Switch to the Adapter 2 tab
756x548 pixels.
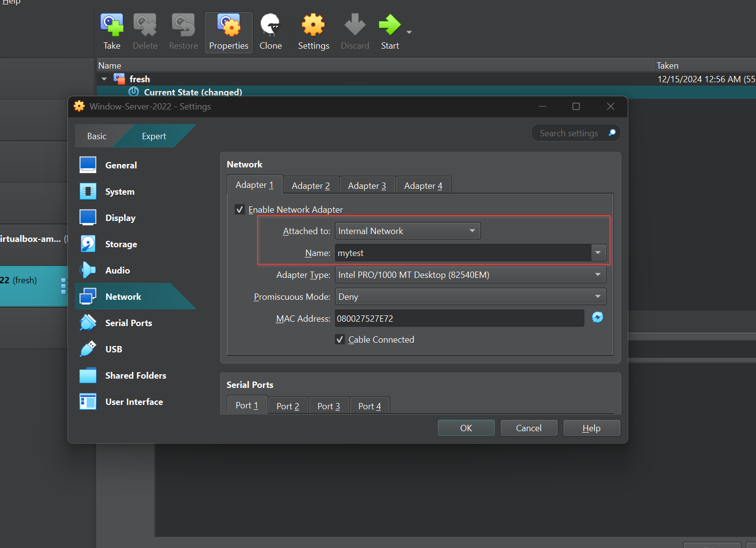pyautogui.click(x=311, y=186)
